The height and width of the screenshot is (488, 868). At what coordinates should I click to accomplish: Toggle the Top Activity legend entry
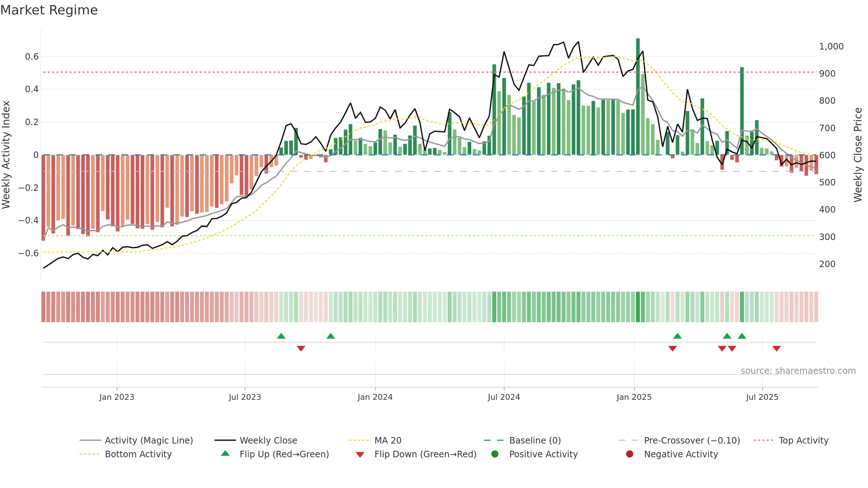click(791, 440)
